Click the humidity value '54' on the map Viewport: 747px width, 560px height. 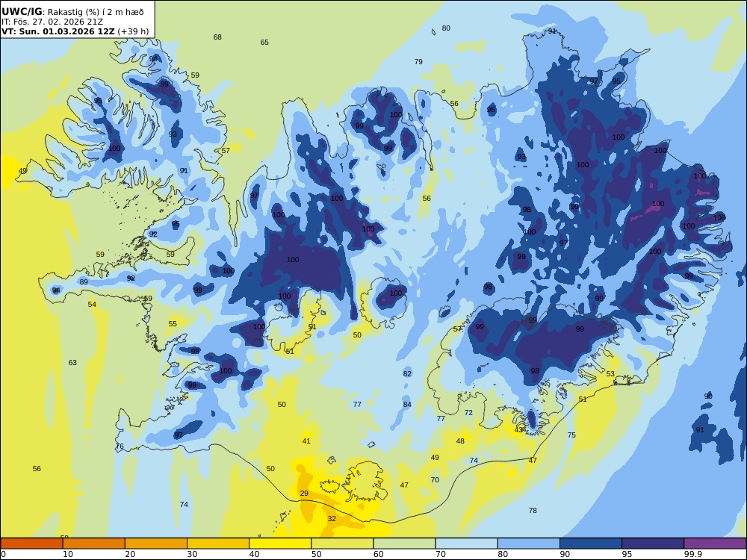pos(92,305)
